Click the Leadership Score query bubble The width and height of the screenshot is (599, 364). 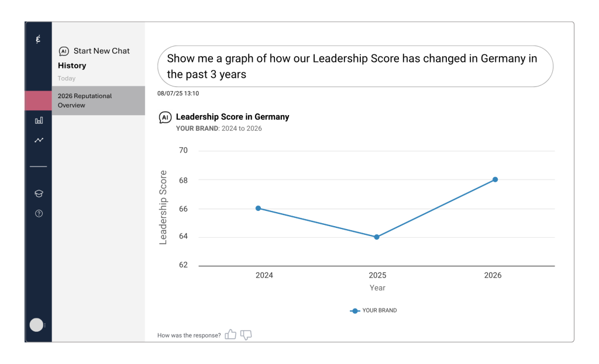tap(354, 67)
